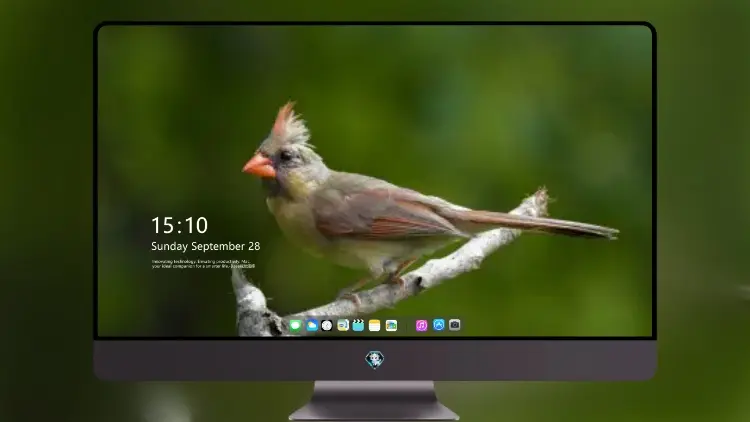Screen dimensions: 750x422
Task: Open the Photos gallery dock icon
Action: pyautogui.click(x=391, y=325)
